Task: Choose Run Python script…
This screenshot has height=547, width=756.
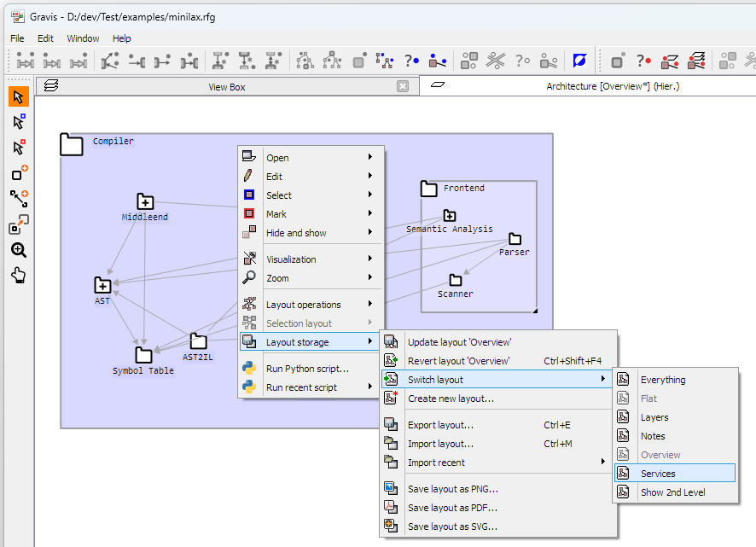Action: point(311,369)
